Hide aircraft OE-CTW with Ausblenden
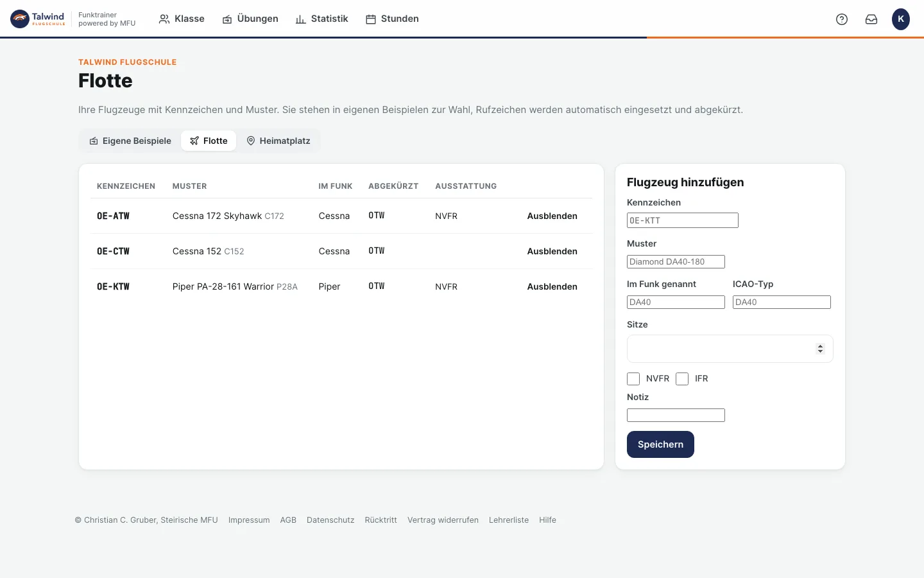Image resolution: width=924 pixels, height=578 pixels. [552, 251]
